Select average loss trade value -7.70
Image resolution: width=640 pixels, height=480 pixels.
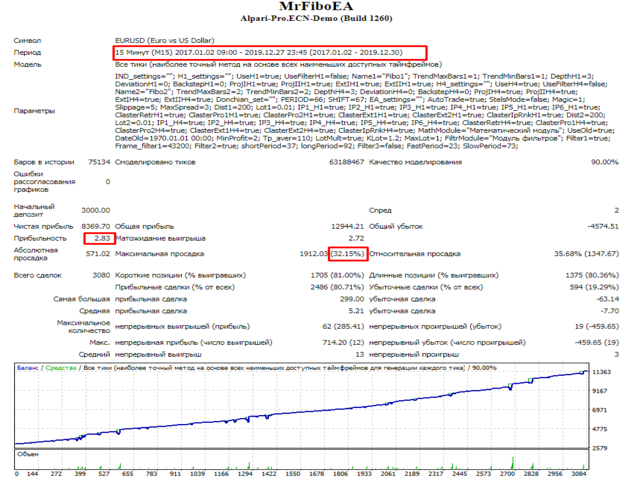coord(609,311)
